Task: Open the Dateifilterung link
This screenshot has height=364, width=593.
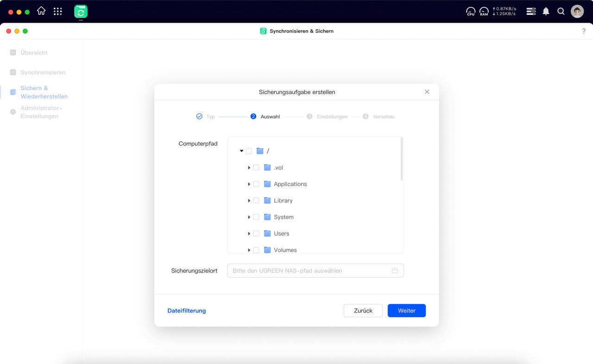Action: (187, 311)
